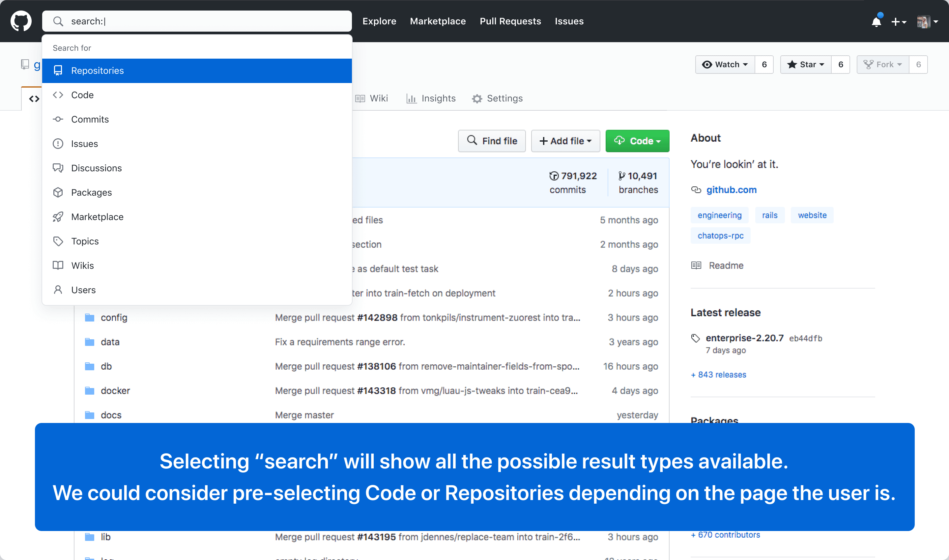This screenshot has height=560, width=949.
Task: Open the github.com link in About
Action: (x=731, y=190)
